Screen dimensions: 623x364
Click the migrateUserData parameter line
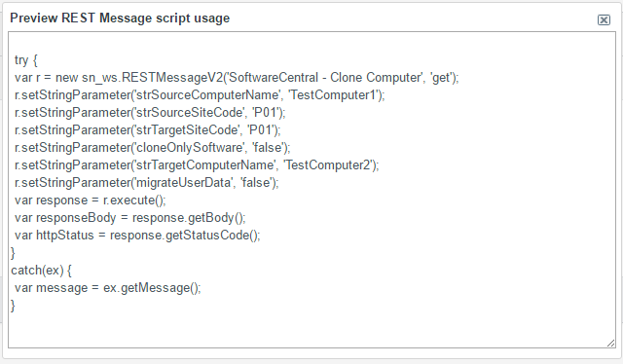(x=147, y=182)
